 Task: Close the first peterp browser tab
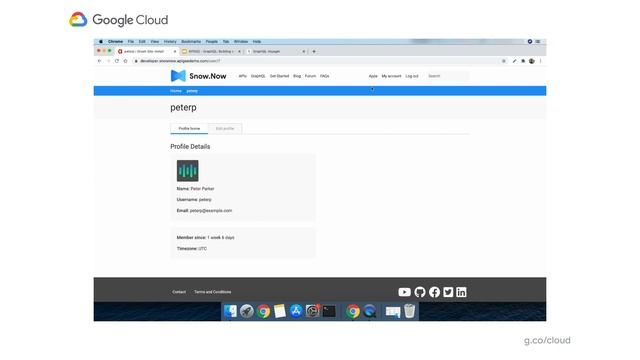click(175, 51)
